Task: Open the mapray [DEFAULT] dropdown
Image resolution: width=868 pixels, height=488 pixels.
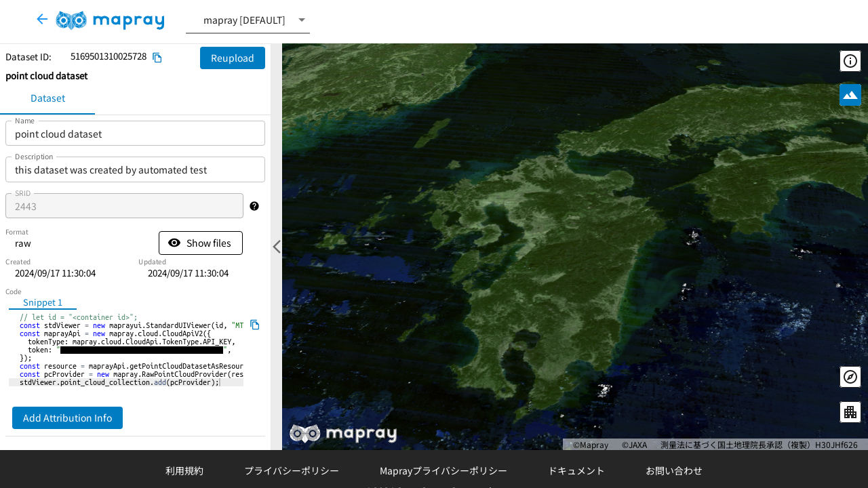Action: pos(248,20)
